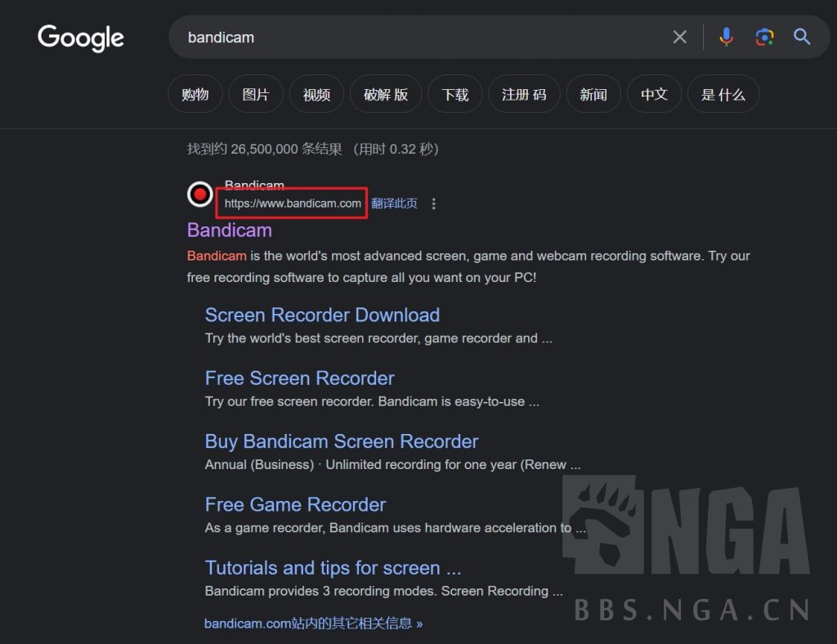Open the Bandicam red record favicon
The height and width of the screenshot is (644, 837).
pyautogui.click(x=200, y=195)
